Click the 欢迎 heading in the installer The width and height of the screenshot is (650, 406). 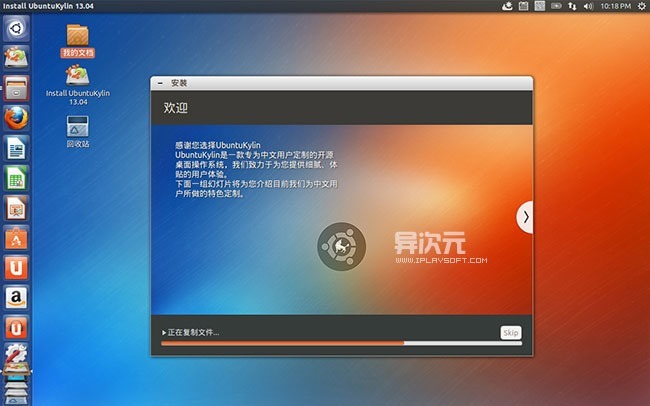[175, 108]
